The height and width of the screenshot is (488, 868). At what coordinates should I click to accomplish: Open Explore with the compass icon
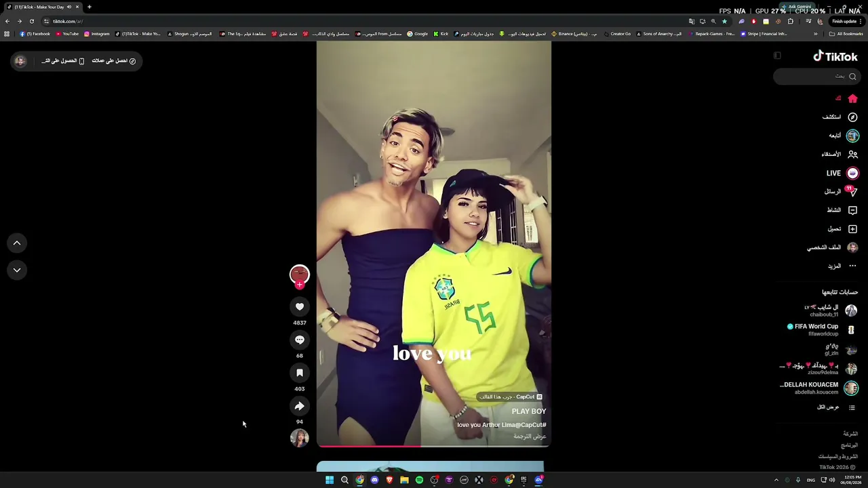pos(852,117)
